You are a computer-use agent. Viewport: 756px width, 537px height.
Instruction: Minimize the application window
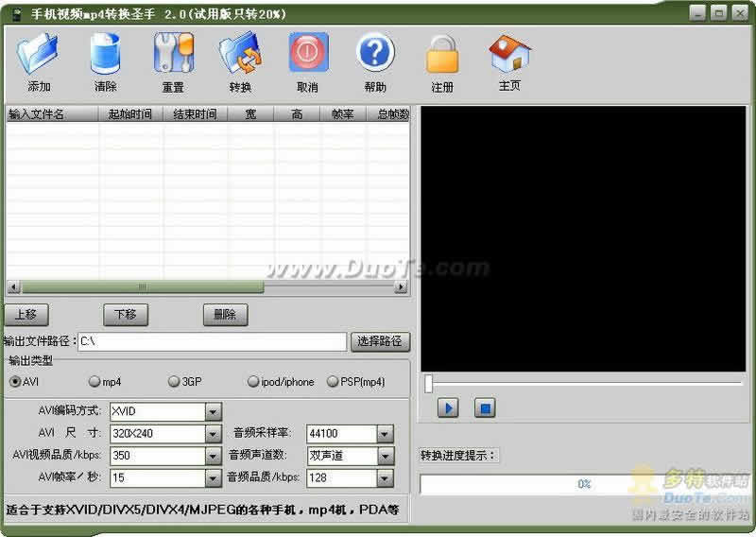point(697,13)
